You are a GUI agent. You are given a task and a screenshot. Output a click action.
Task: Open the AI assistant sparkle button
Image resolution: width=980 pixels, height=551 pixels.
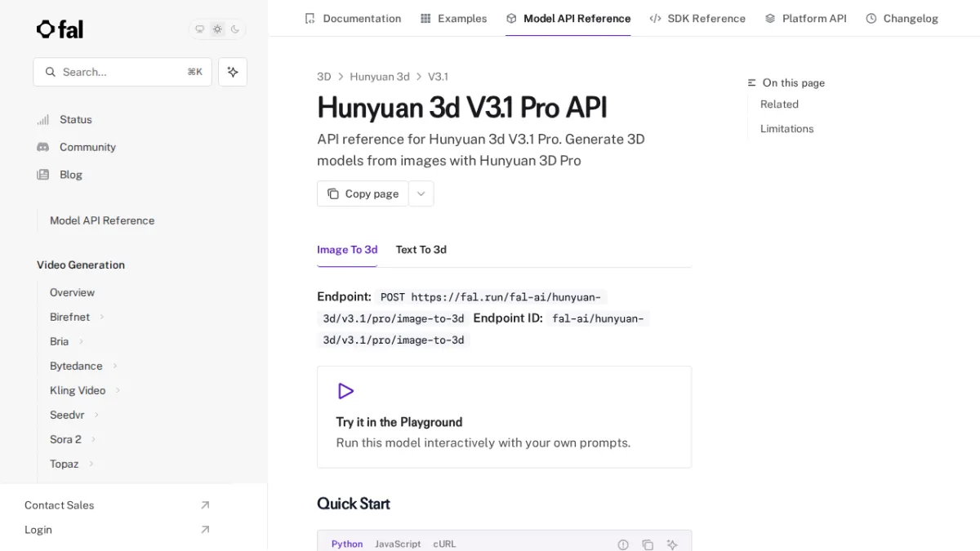tap(233, 72)
